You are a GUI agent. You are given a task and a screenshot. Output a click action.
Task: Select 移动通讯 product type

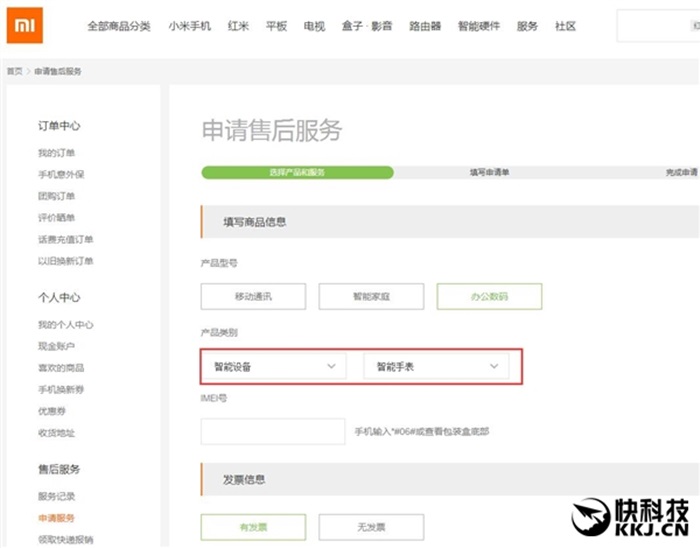pyautogui.click(x=253, y=296)
